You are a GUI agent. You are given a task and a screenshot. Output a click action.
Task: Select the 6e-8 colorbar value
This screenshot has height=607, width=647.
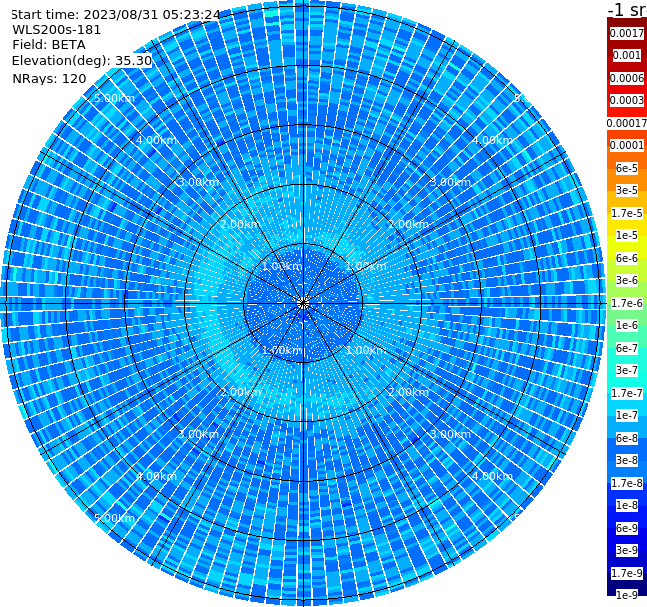click(627, 438)
